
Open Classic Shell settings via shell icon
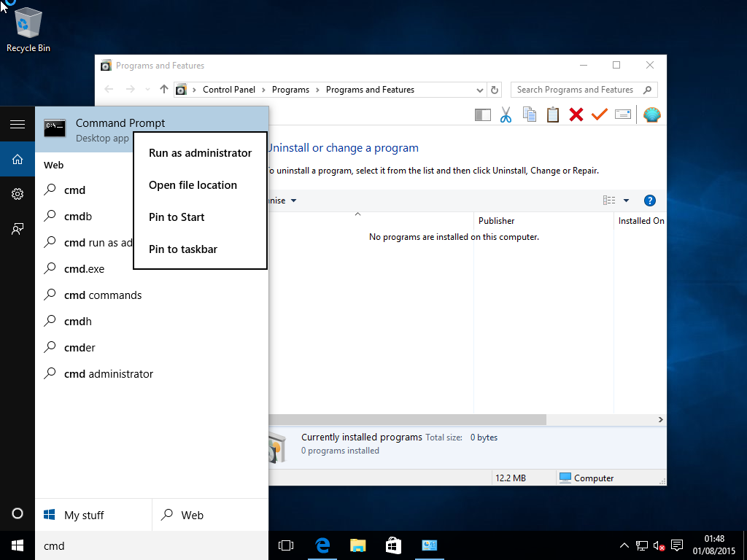pos(651,114)
